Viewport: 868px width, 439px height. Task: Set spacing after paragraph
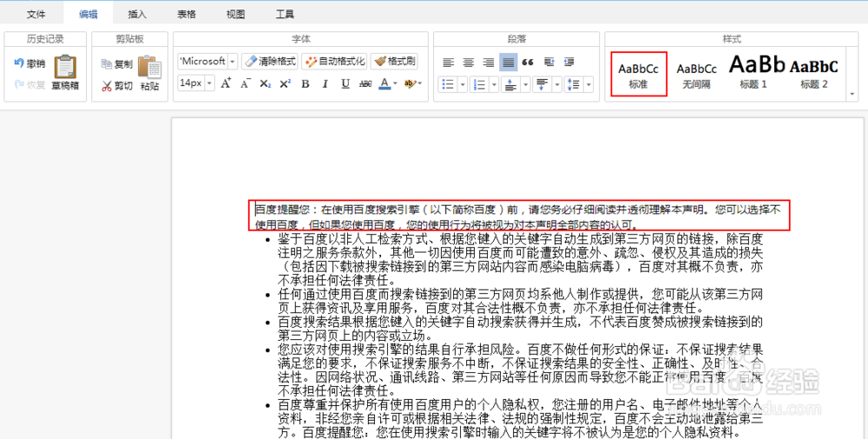[542, 84]
